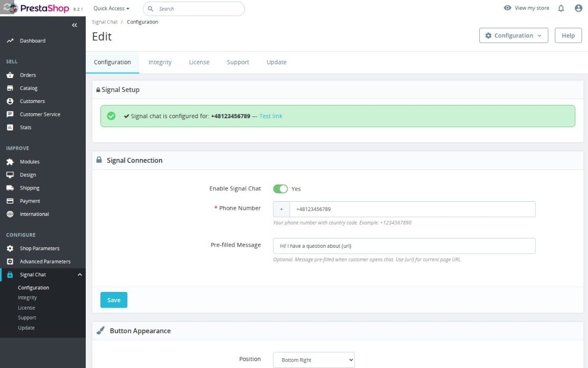This screenshot has height=368, width=588.
Task: Click the Help button
Action: (x=568, y=35)
